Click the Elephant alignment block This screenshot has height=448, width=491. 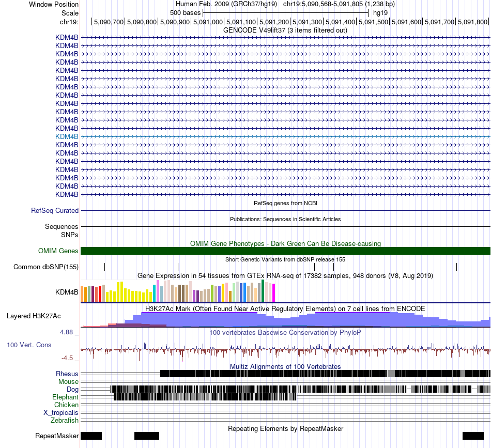pyautogui.click(x=205, y=397)
